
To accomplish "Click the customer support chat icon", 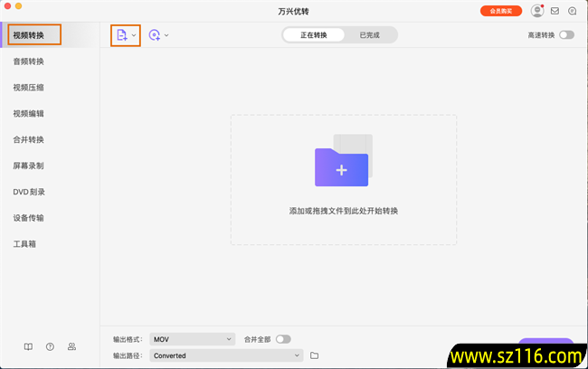I will (x=572, y=12).
